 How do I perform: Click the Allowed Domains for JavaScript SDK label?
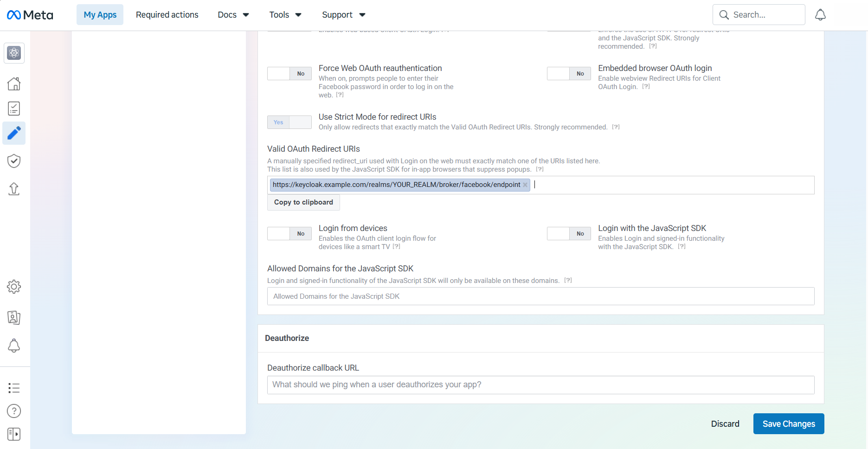pyautogui.click(x=340, y=269)
